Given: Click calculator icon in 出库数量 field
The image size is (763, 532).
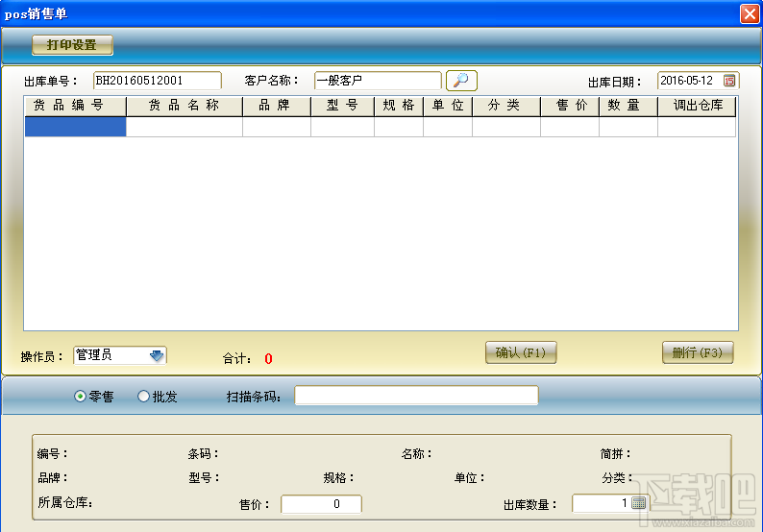Looking at the screenshot, I should point(638,503).
